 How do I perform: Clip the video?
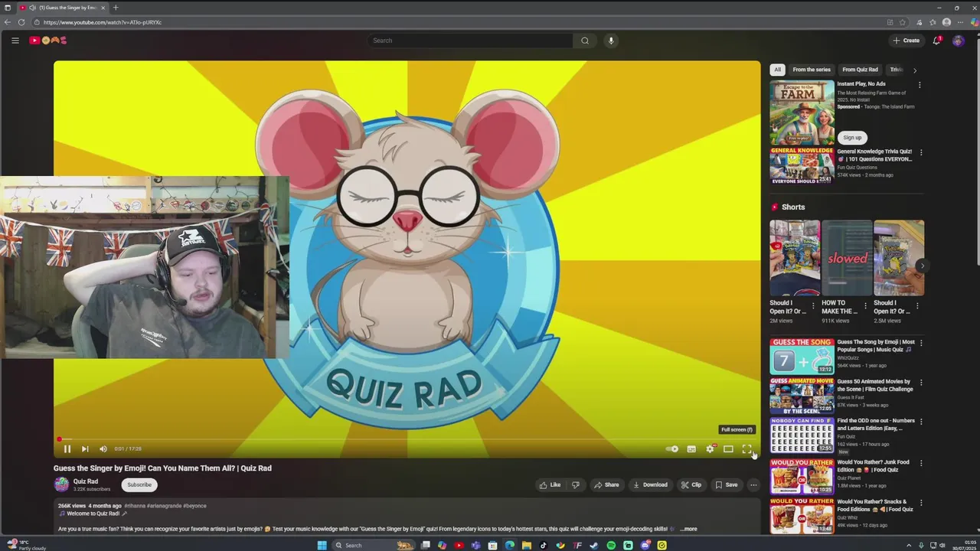(691, 484)
